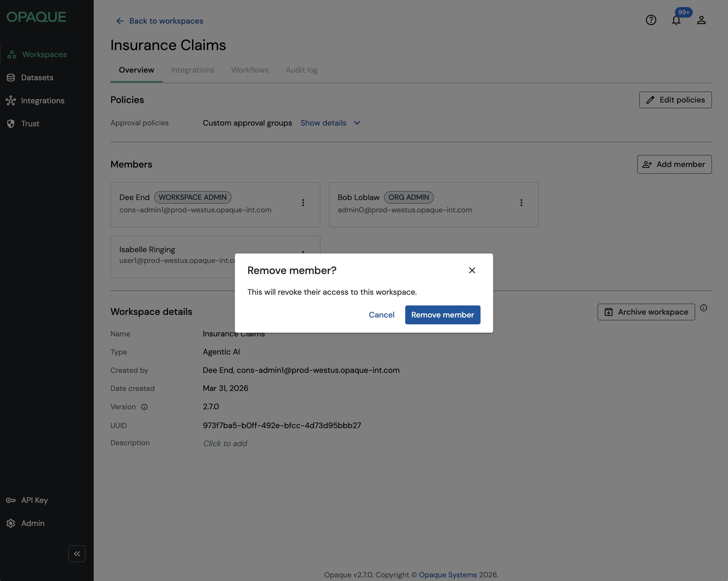Cancel the member removal dialog
This screenshot has height=581, width=728.
[381, 315]
